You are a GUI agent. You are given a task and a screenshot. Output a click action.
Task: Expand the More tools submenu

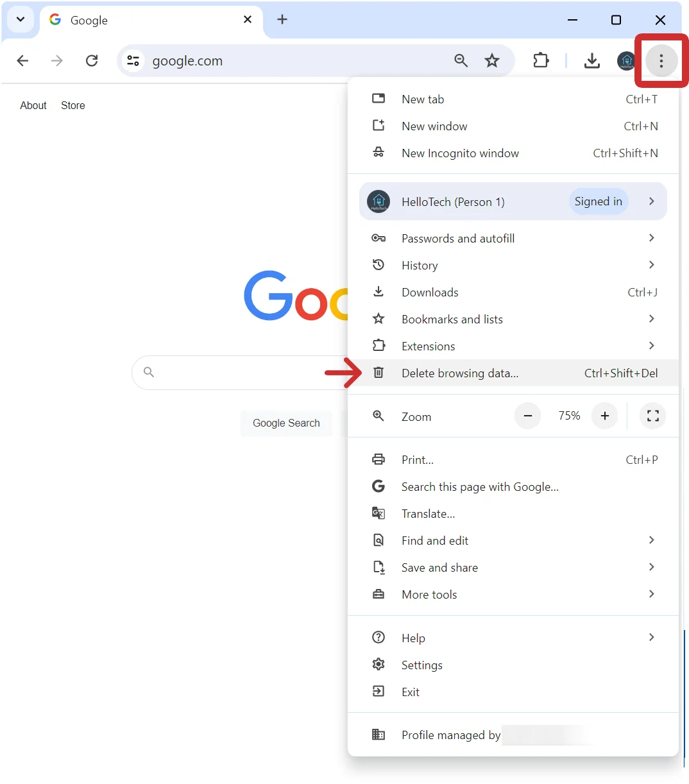(x=429, y=594)
